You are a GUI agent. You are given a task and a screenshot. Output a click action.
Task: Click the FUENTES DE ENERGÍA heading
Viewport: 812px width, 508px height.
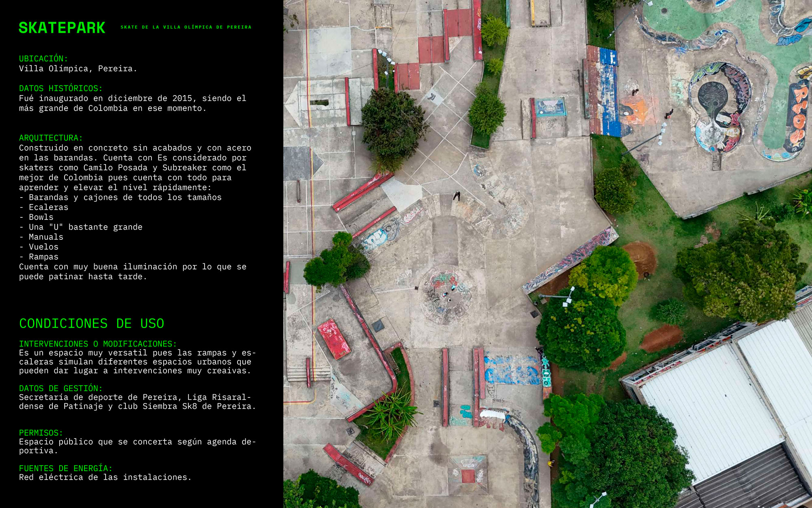pyautogui.click(x=65, y=468)
